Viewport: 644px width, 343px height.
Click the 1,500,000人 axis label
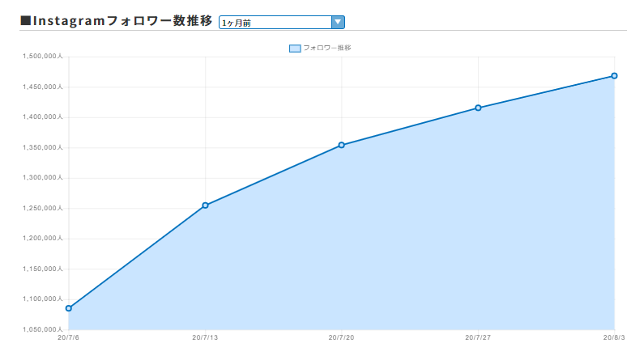tap(43, 56)
